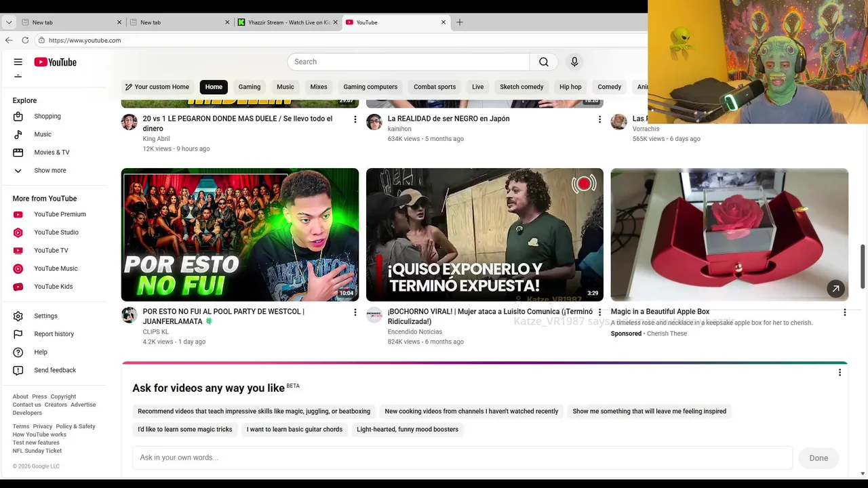Open sponsored ad external link arrow

[x=835, y=289]
